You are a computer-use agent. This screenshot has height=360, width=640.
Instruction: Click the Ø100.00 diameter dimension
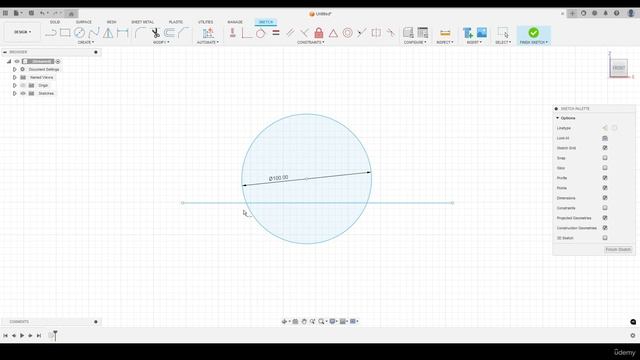click(278, 178)
